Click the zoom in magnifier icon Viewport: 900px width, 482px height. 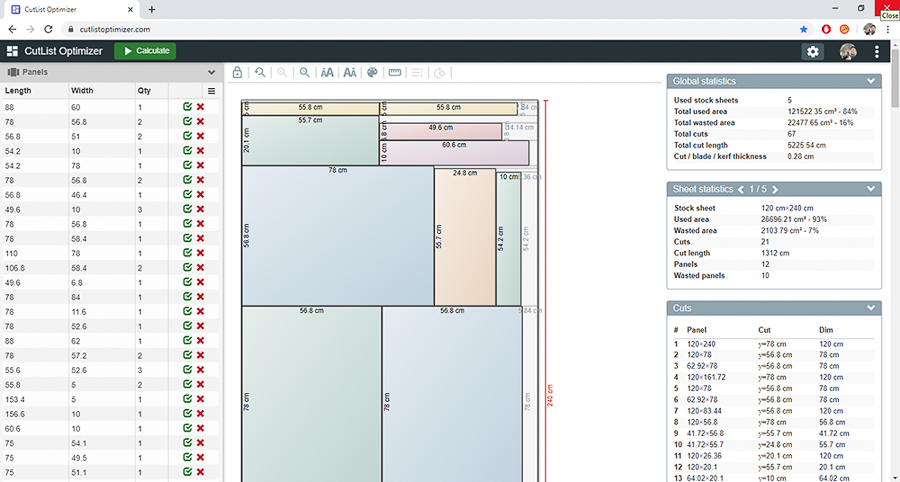pyautogui.click(x=304, y=72)
